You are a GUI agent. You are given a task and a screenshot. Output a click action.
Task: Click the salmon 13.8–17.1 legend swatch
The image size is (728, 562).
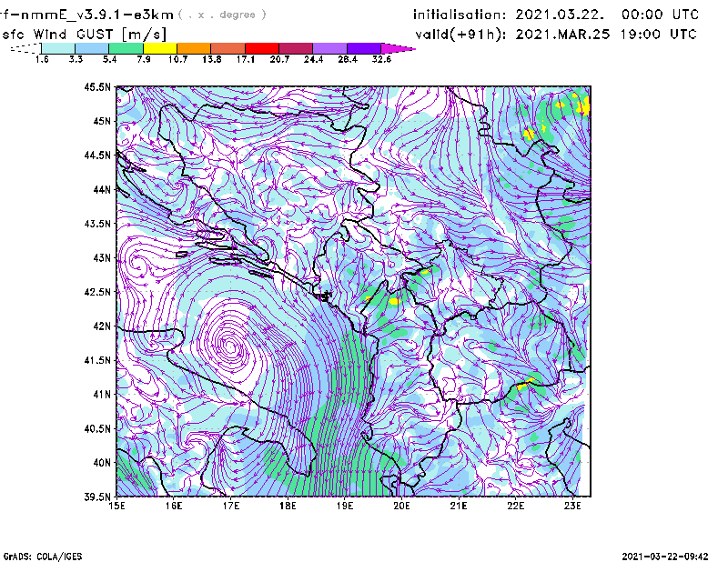click(228, 48)
